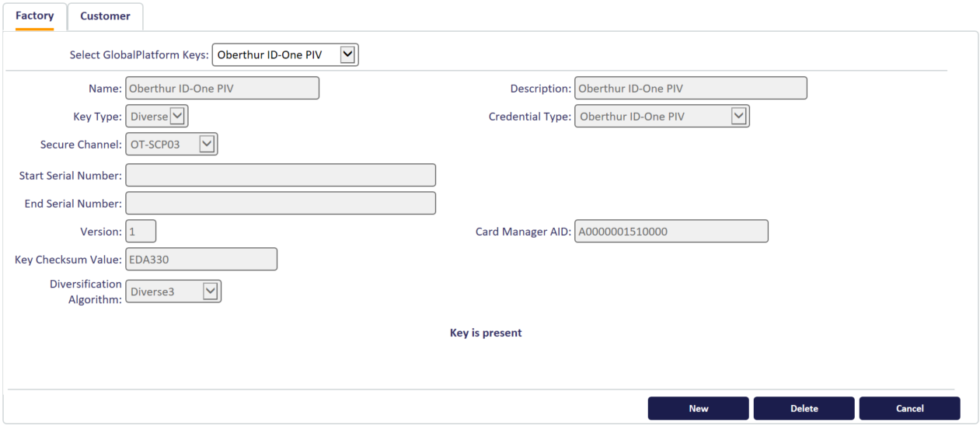This screenshot has width=980, height=426.
Task: Click the Delete button
Action: [x=804, y=408]
